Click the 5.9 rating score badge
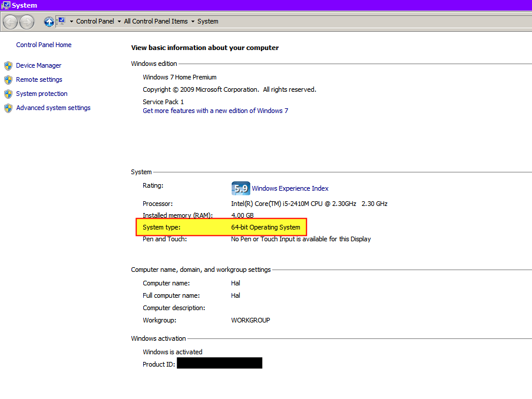The height and width of the screenshot is (399, 532). click(240, 188)
